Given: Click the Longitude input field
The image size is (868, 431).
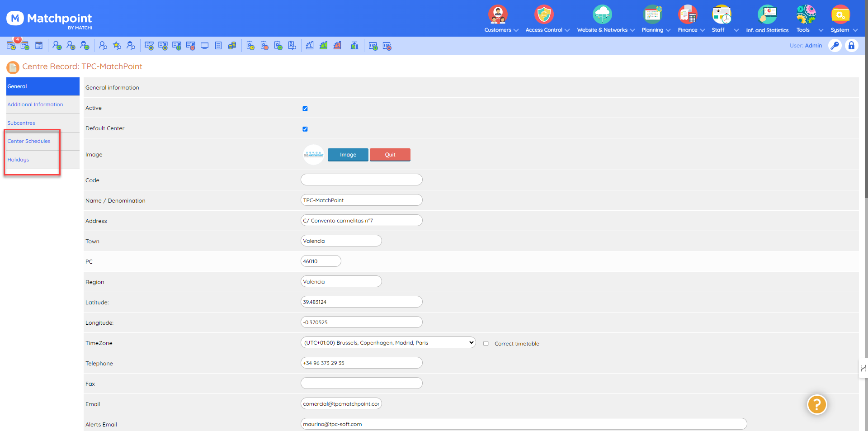Looking at the screenshot, I should coord(362,322).
